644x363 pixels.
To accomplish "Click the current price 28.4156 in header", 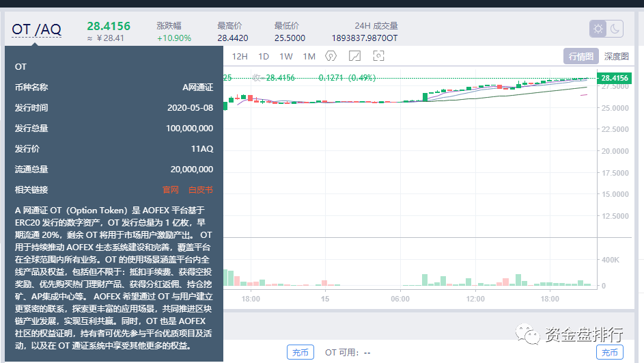I will tap(109, 26).
